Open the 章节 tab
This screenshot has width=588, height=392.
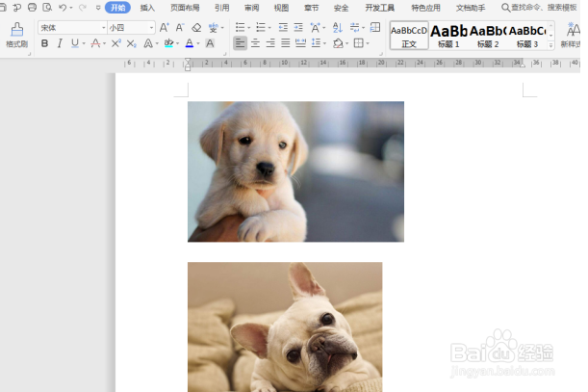click(x=311, y=8)
